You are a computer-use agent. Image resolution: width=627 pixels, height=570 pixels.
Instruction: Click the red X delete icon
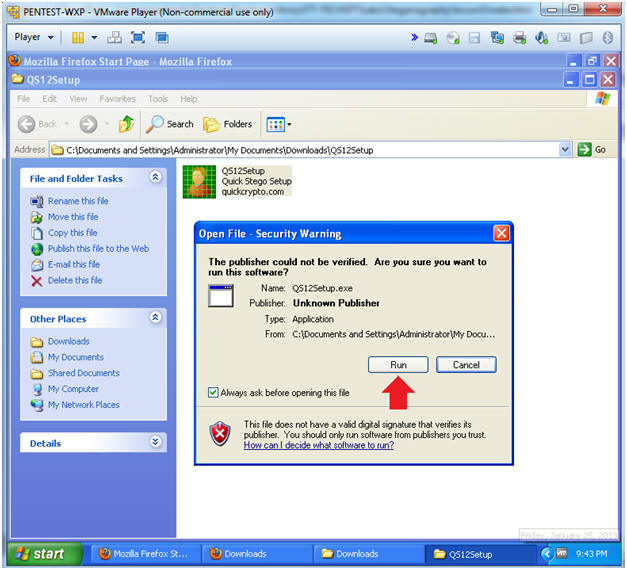(37, 281)
